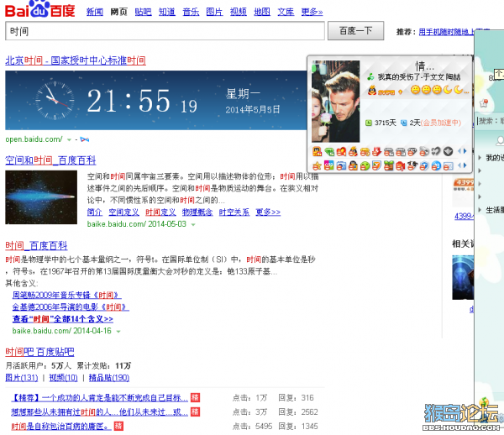Image resolution: width=504 pixels, height=435 pixels.
Task: Open the 新闻 tab in Baidu navigation
Action: [x=95, y=12]
